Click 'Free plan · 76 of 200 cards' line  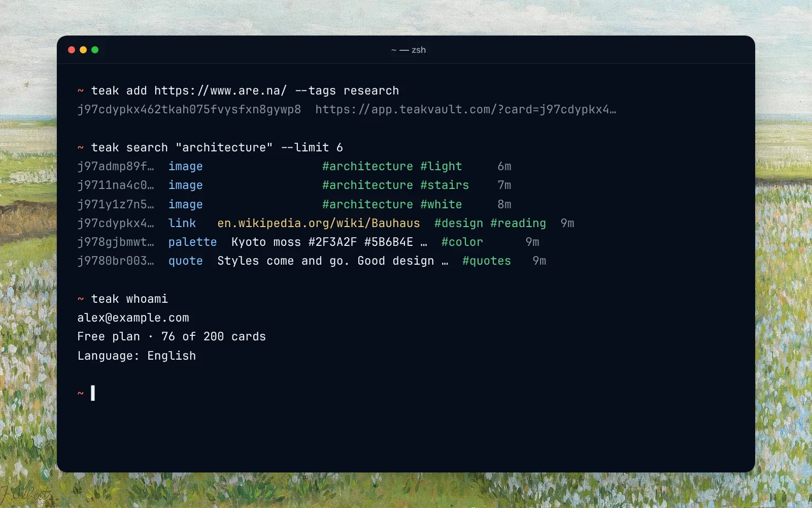(x=172, y=337)
